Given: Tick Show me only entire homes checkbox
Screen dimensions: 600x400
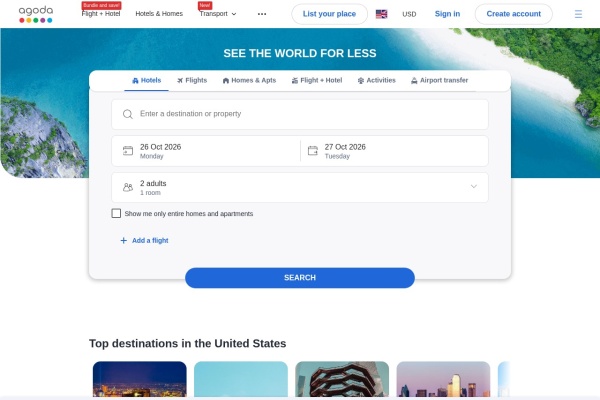Looking at the screenshot, I should (x=116, y=213).
